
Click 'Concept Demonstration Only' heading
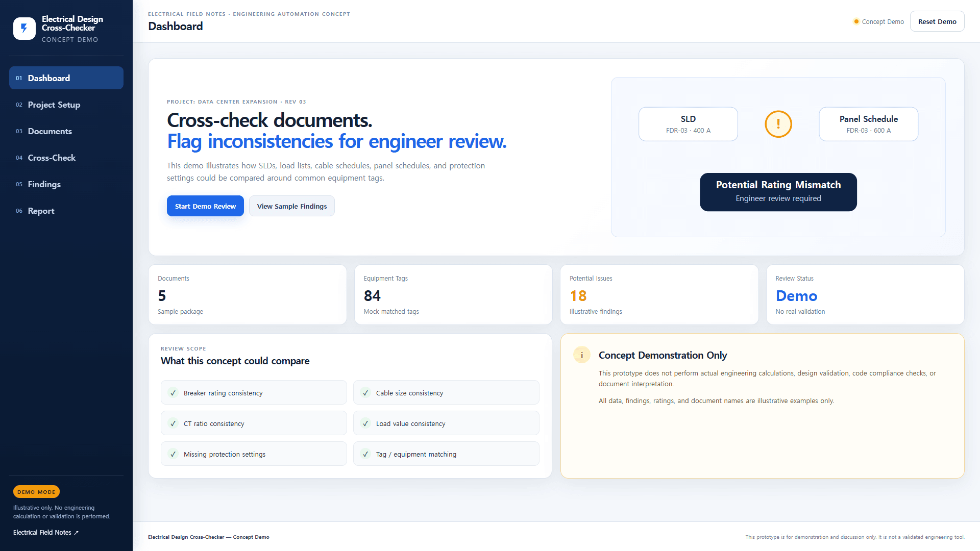pyautogui.click(x=663, y=355)
